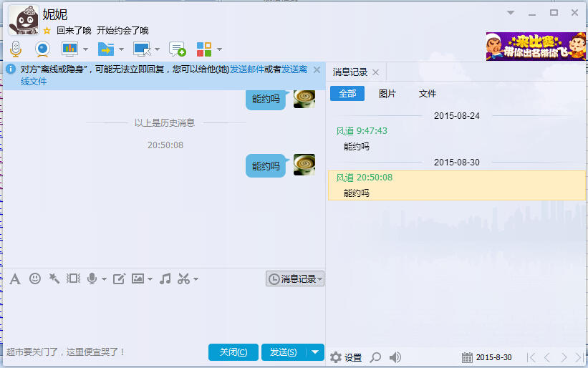
Task: Toggle the 消息记录 message history button
Action: point(294,279)
